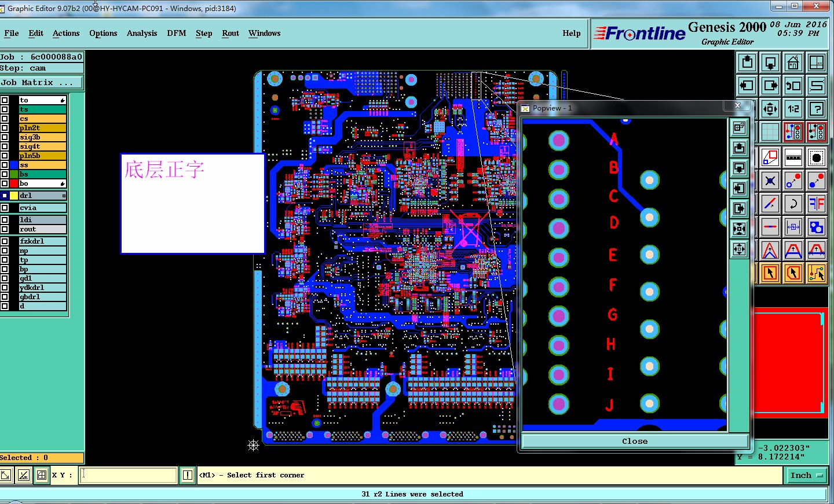Click the red-blue diagonal line edit icon
The height and width of the screenshot is (504, 834).
click(x=770, y=204)
